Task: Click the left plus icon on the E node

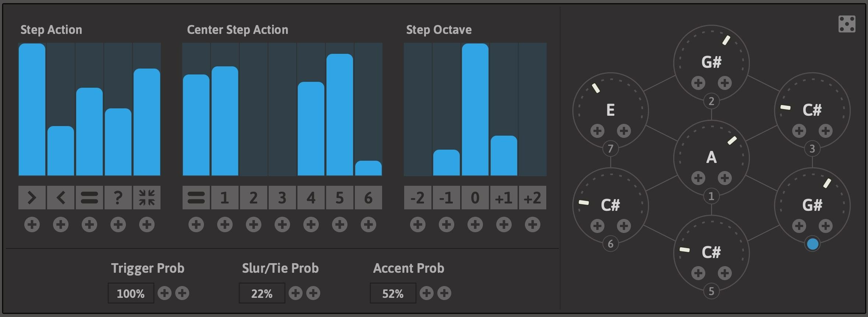Action: pos(597,130)
